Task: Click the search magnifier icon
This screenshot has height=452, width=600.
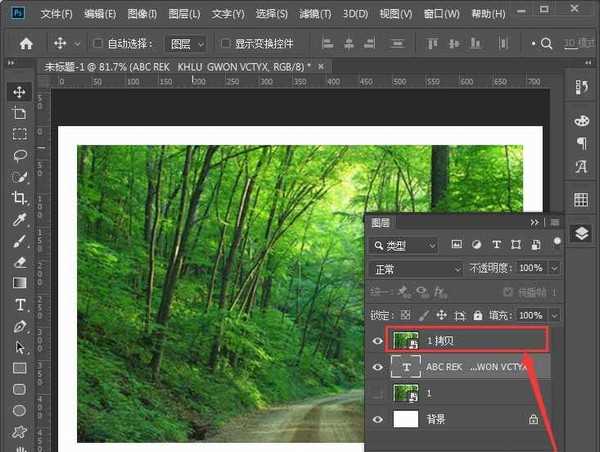Action: 547,44
